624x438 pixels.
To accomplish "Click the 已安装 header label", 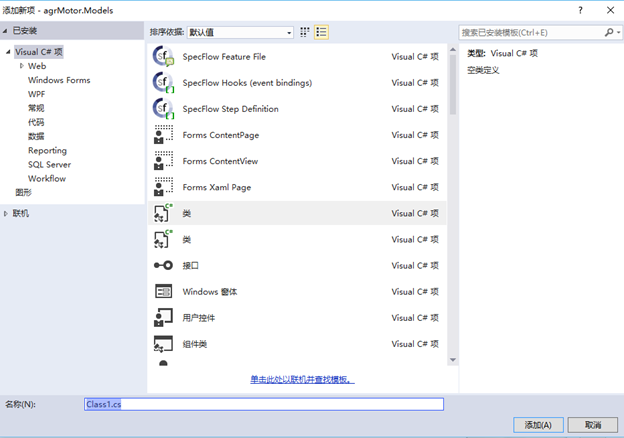I will pos(25,31).
